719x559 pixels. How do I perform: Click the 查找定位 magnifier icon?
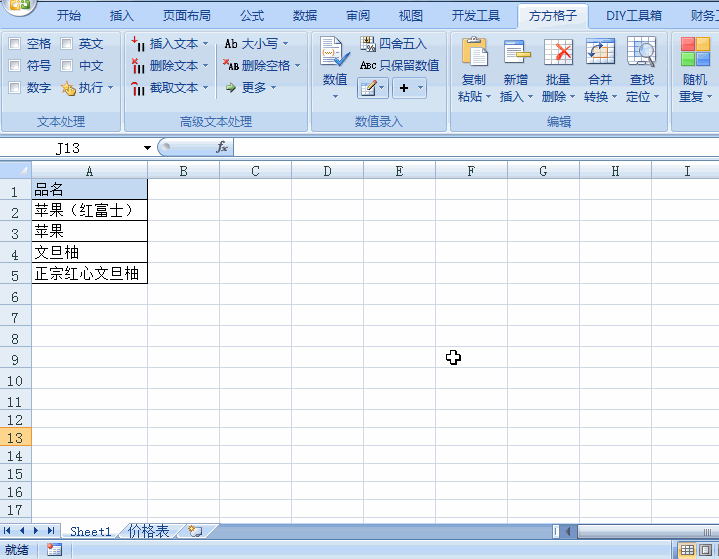point(641,54)
